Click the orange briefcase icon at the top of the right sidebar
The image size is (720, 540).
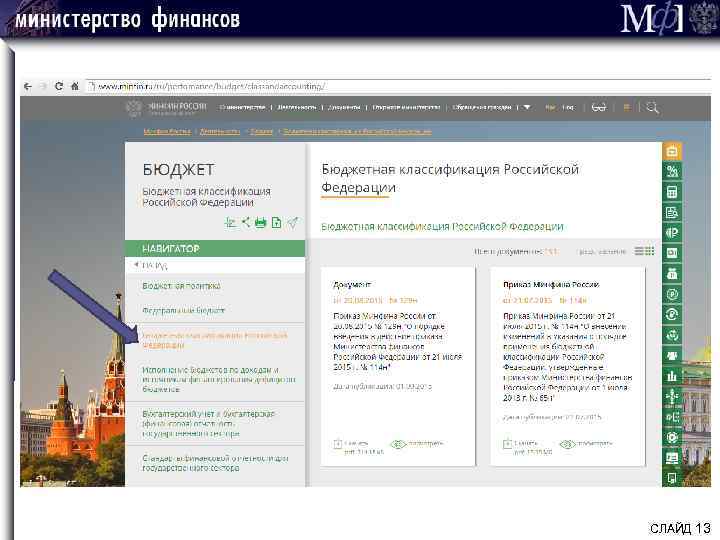pos(672,151)
